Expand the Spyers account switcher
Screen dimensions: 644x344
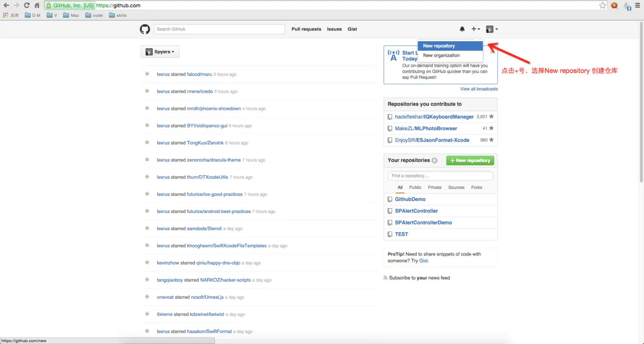click(x=160, y=52)
